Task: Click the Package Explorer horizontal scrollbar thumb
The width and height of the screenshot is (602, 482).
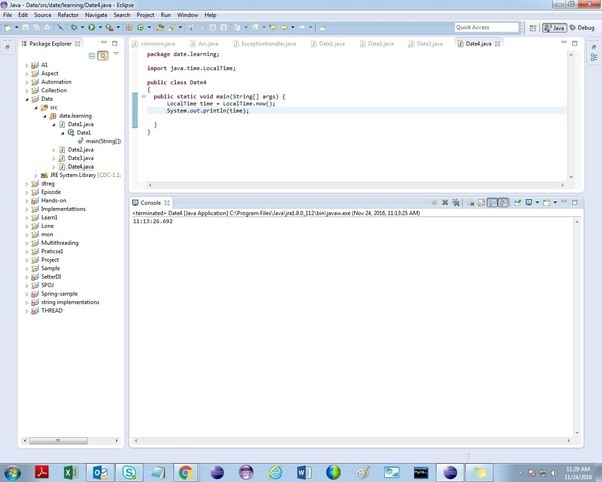Action: click(x=58, y=441)
